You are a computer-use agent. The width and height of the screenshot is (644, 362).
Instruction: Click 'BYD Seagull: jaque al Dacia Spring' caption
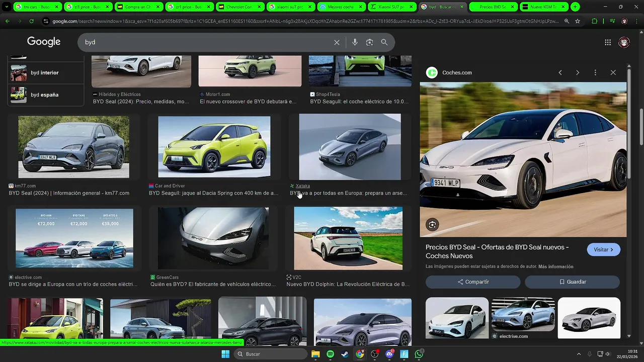tap(213, 193)
